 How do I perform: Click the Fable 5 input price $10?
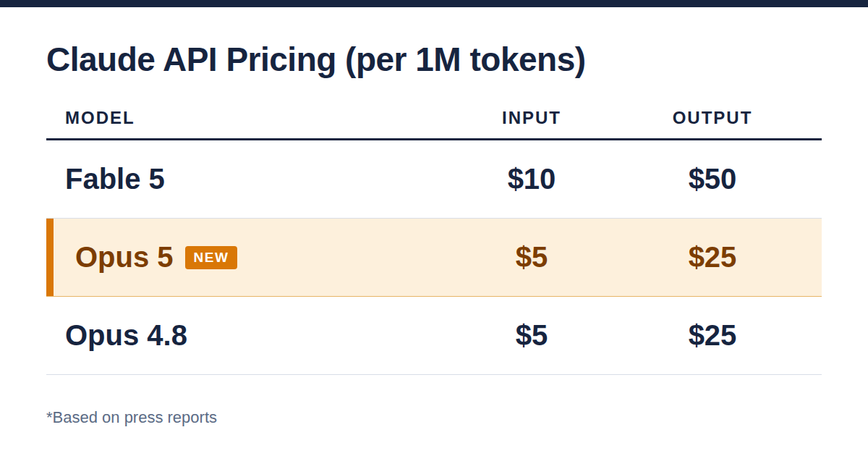[532, 179]
